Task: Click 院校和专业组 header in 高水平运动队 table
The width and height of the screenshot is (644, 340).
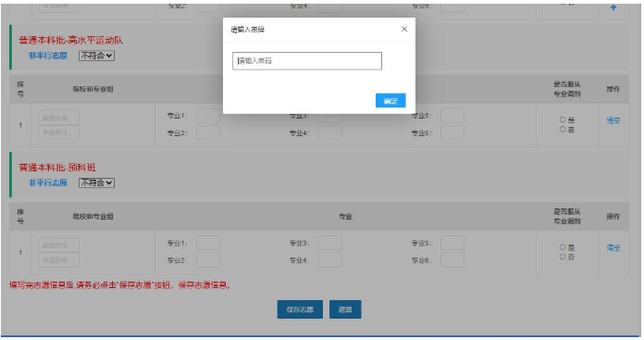Action: coord(93,89)
